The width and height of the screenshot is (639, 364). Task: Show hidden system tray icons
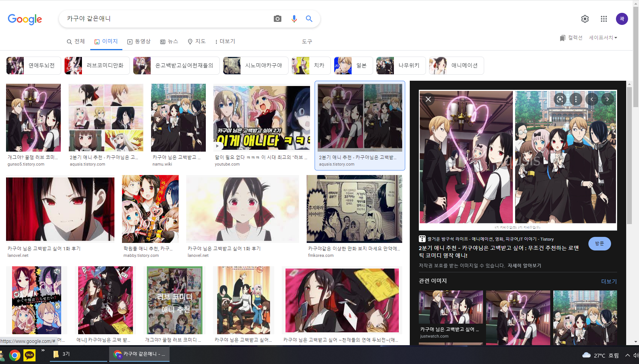tap(627, 355)
